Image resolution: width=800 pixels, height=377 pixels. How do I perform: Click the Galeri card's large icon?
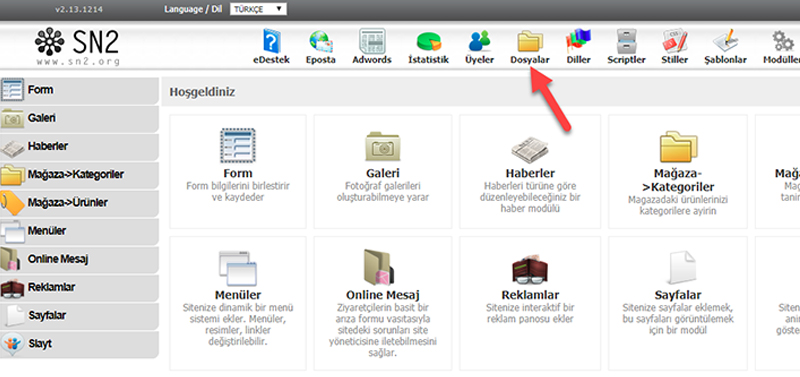pyautogui.click(x=383, y=147)
